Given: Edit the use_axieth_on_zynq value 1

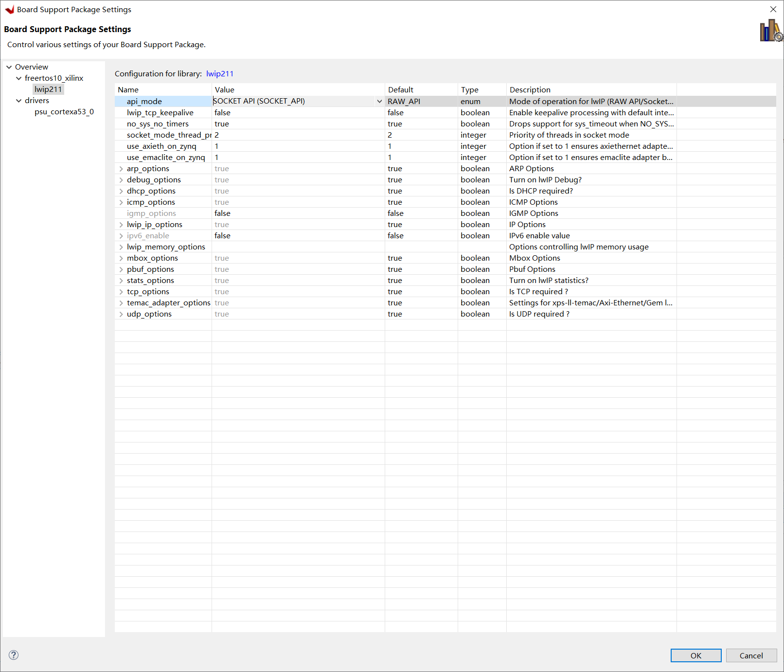Looking at the screenshot, I should click(x=216, y=146).
